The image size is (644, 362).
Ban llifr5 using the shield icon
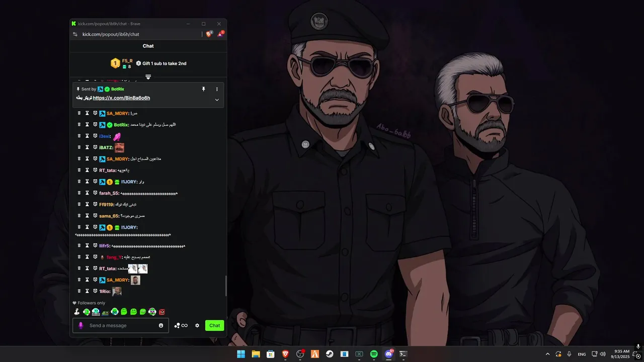coord(95,246)
